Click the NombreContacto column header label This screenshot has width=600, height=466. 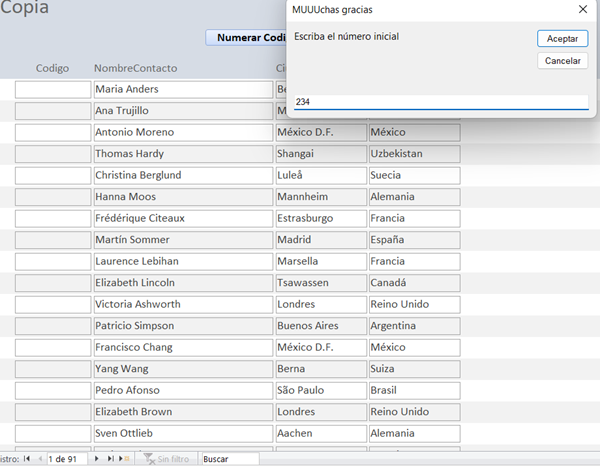tap(135, 68)
